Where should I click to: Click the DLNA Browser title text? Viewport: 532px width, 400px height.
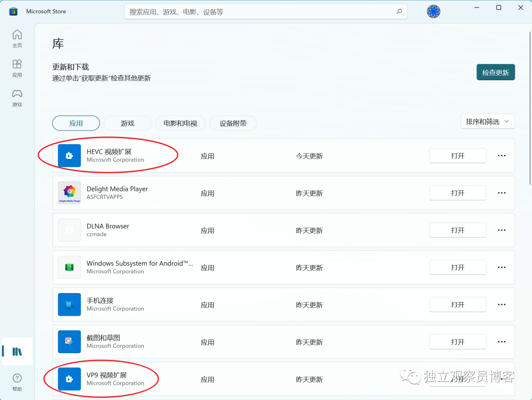108,226
